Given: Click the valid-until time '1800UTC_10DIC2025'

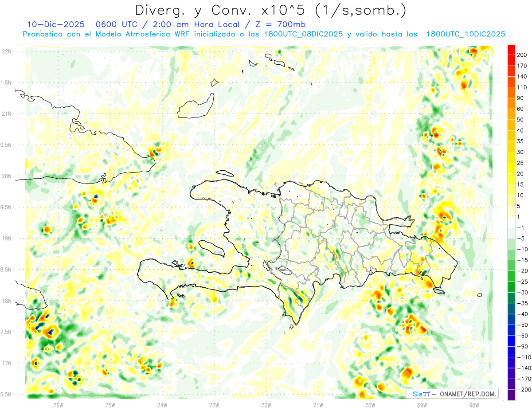Looking at the screenshot, I should pos(466,34).
